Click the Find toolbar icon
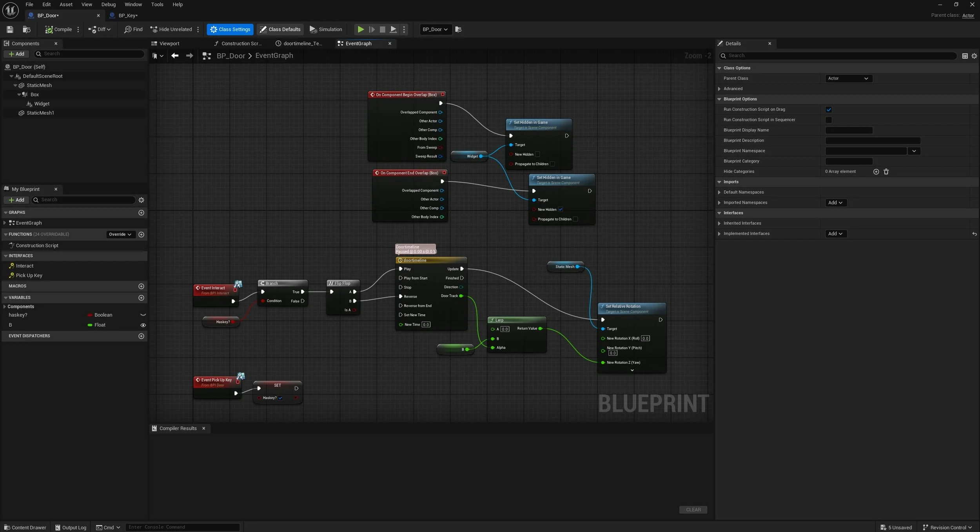 click(128, 29)
